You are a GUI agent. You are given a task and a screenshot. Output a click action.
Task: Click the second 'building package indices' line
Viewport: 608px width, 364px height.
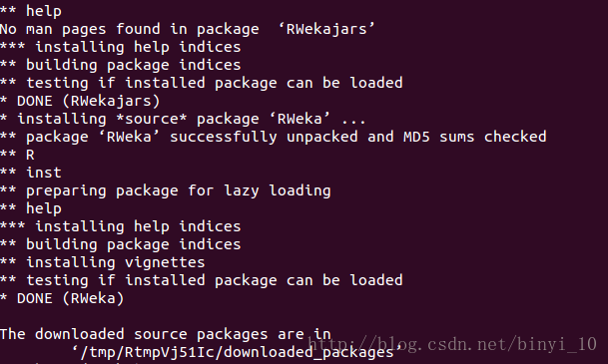point(120,244)
